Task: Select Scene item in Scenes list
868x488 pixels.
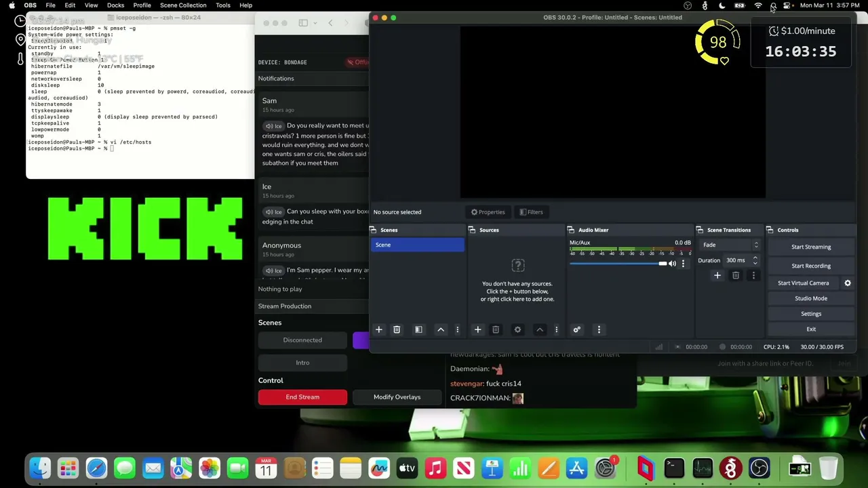Action: point(418,245)
